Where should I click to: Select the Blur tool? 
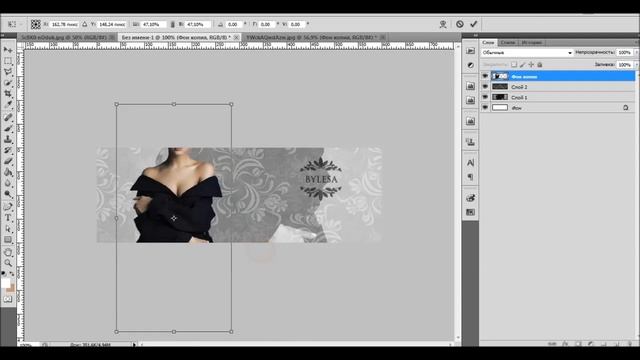point(8,183)
